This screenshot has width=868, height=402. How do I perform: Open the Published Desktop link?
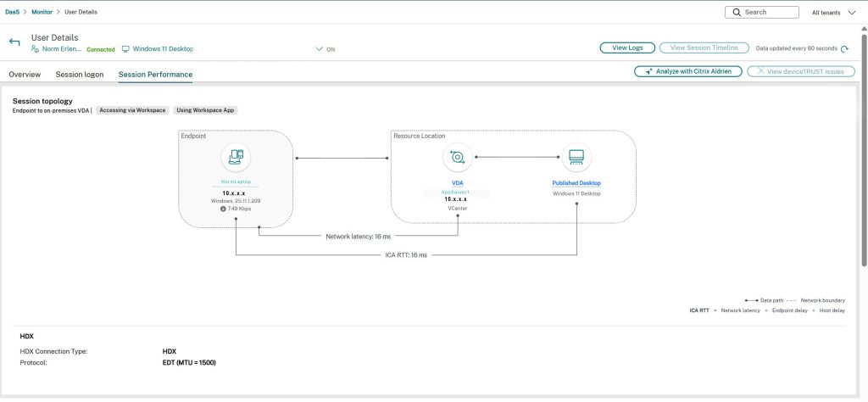(576, 183)
